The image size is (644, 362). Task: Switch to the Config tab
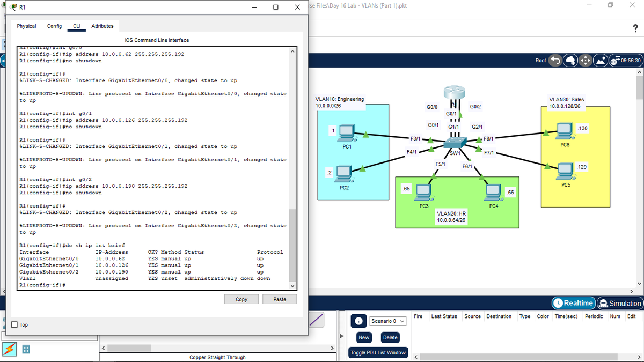[x=54, y=26]
